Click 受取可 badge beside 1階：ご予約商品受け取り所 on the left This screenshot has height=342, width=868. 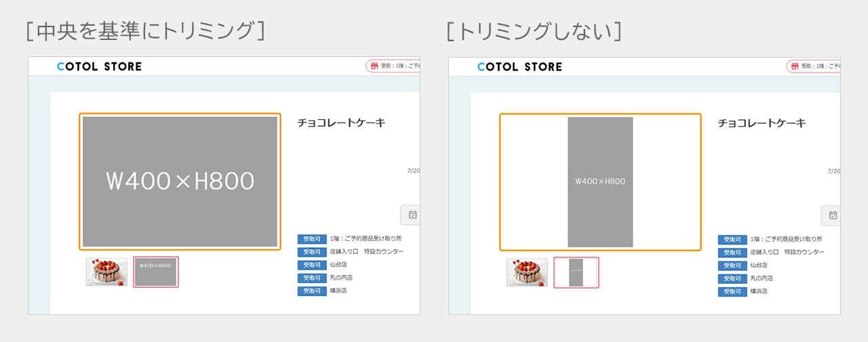pyautogui.click(x=312, y=239)
